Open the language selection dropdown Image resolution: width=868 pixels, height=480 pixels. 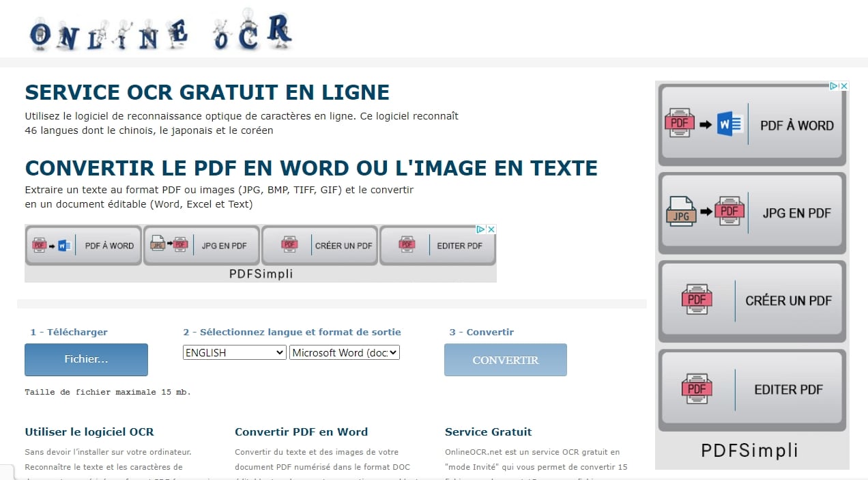[x=234, y=352]
